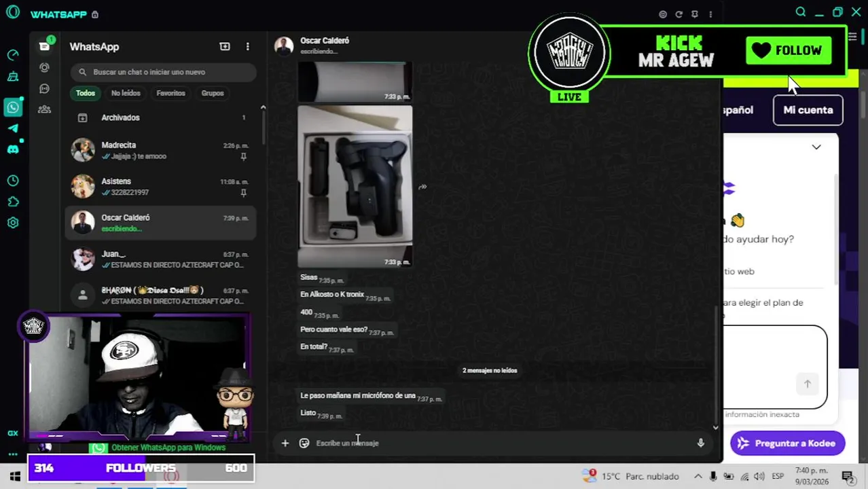Image resolution: width=868 pixels, height=489 pixels.
Task: Open Easy Setup sliders icon
Action: pyautogui.click(x=853, y=37)
